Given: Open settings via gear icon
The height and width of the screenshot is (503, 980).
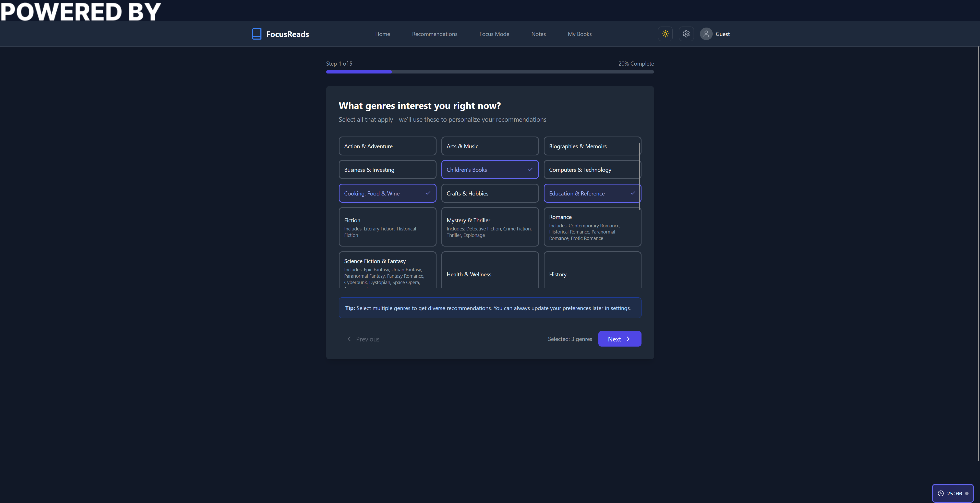Looking at the screenshot, I should point(686,34).
